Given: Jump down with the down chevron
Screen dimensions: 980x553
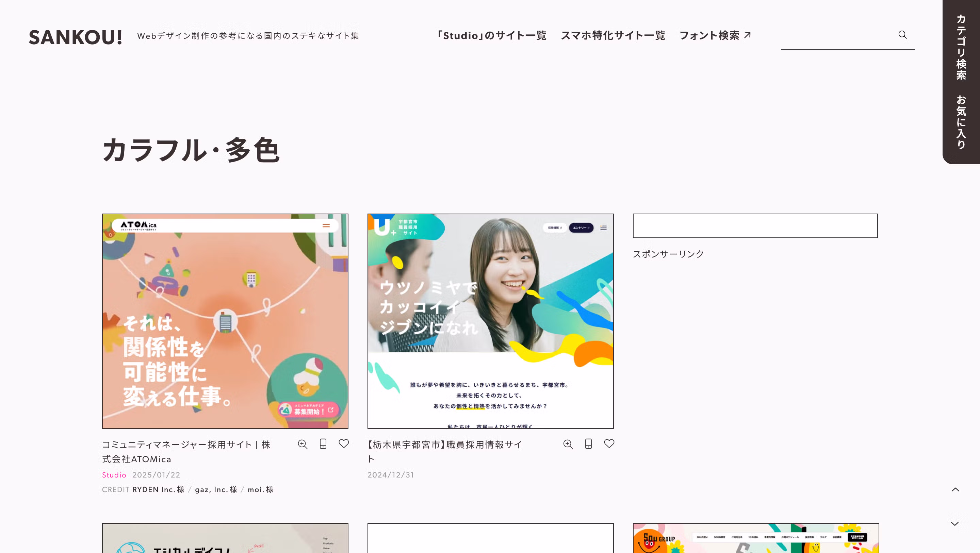Looking at the screenshot, I should coord(955,524).
